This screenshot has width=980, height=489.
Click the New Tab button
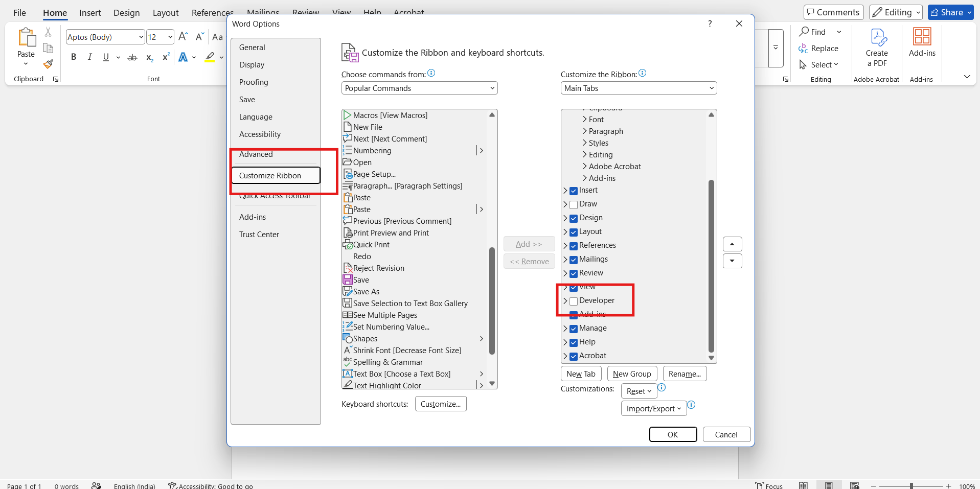click(x=581, y=374)
